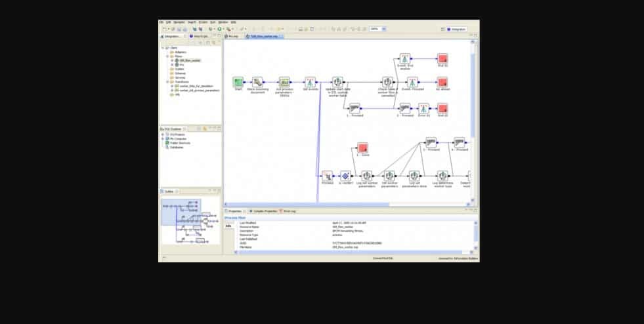Open the zoom percentage dropdown
Screen dimensions: 644x324
(x=384, y=29)
